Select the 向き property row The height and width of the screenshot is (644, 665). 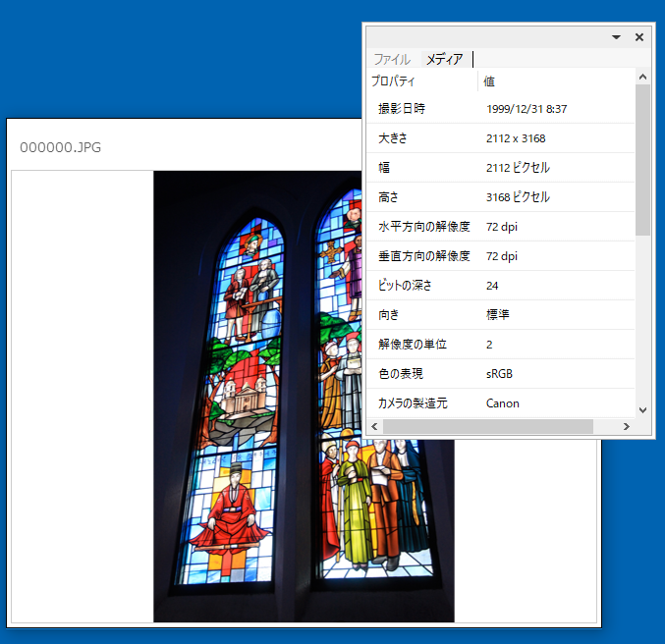tap(500, 315)
